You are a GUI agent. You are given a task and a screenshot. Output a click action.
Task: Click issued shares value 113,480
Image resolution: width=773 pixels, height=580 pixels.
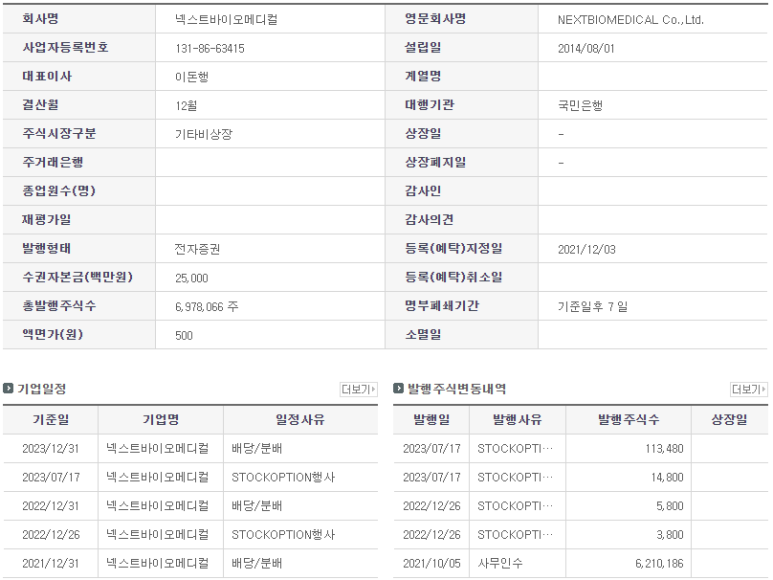pos(664,448)
